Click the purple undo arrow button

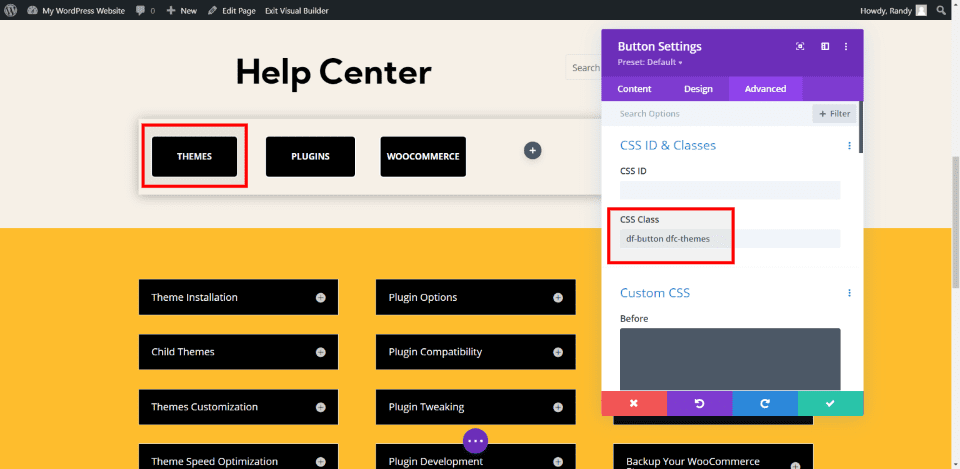tap(699, 403)
